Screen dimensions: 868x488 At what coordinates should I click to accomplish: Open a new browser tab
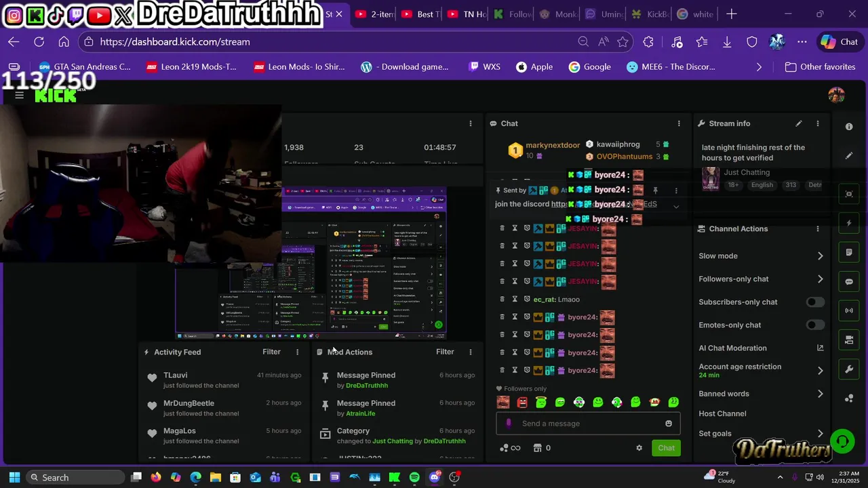tap(732, 14)
